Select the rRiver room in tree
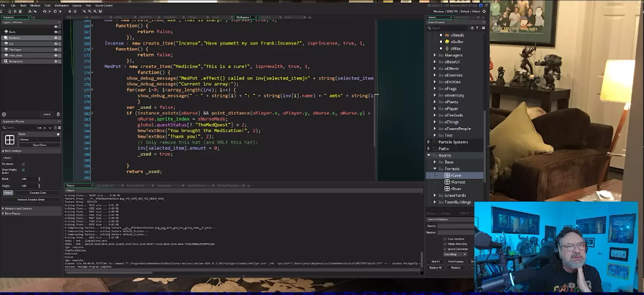This screenshot has height=295, width=644. pyautogui.click(x=455, y=189)
